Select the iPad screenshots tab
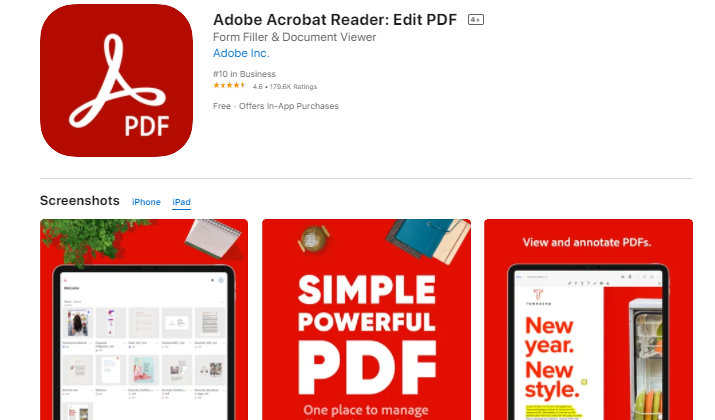 click(x=181, y=202)
